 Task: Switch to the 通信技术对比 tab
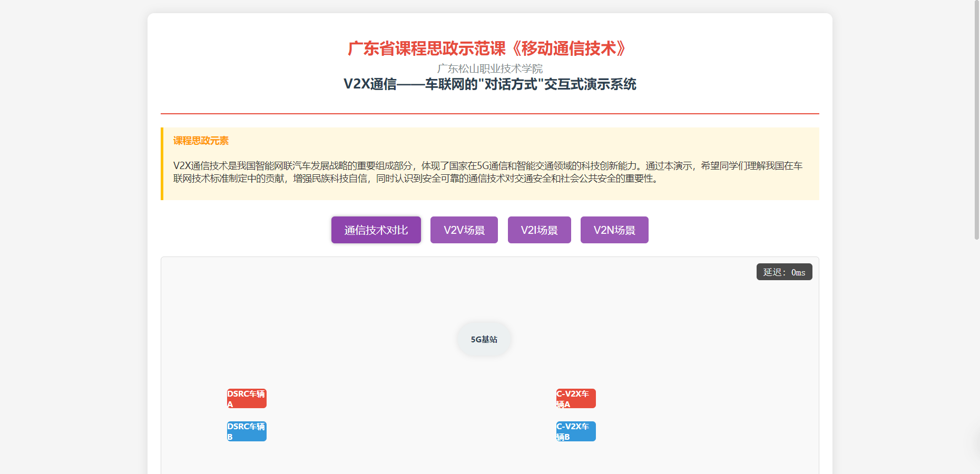(x=376, y=230)
